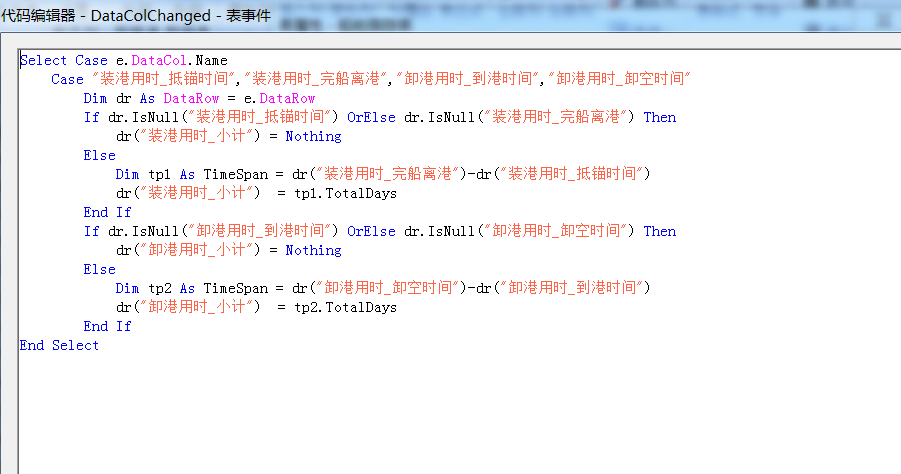Click the DataCol keyword in the first line
The width and height of the screenshot is (901, 474).
(159, 60)
